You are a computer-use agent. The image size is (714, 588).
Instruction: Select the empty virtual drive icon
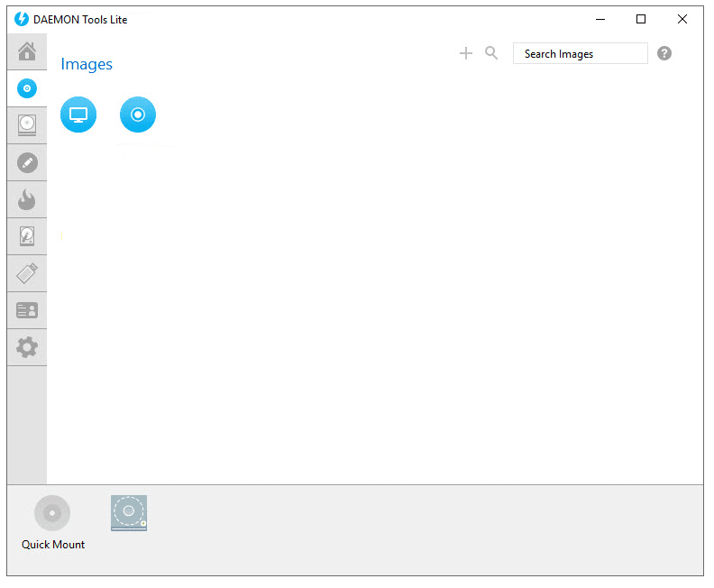click(x=129, y=513)
